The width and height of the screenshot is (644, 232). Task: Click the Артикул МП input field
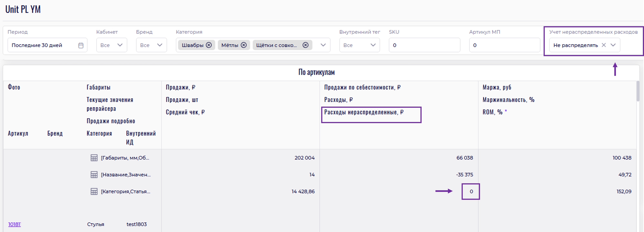pos(504,45)
